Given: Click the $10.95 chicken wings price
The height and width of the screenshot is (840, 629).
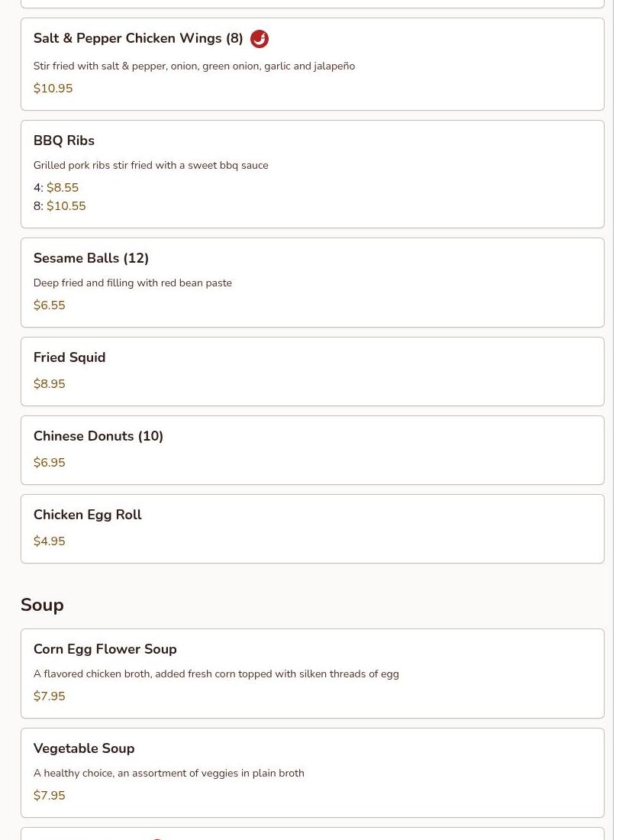Looking at the screenshot, I should [x=53, y=89].
